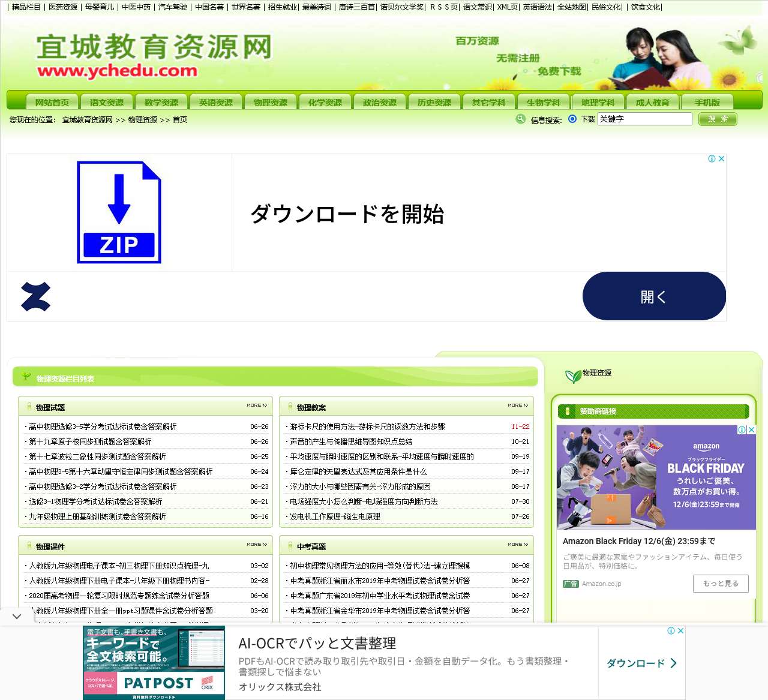Open 人教版九年级物理电子课本 link
The width and height of the screenshot is (768, 700).
pos(119,566)
